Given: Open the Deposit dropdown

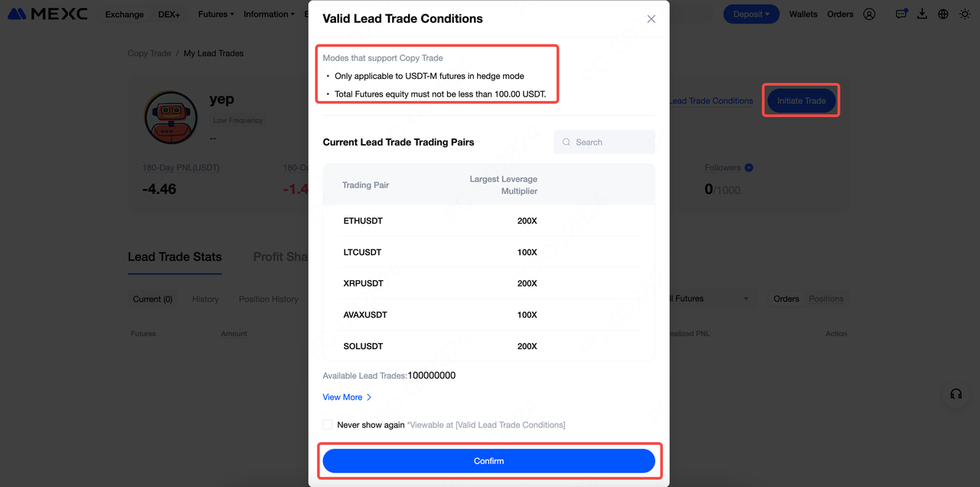Looking at the screenshot, I should click(x=750, y=14).
